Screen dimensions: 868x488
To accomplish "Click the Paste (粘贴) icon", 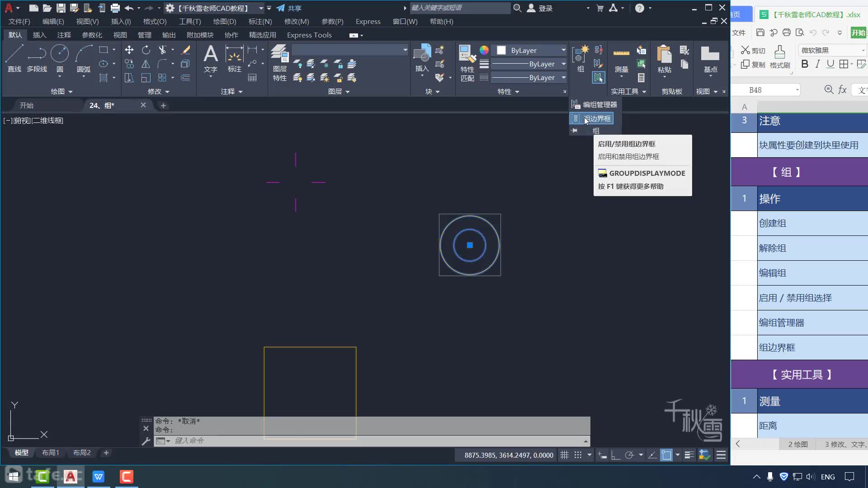I will coord(664,58).
